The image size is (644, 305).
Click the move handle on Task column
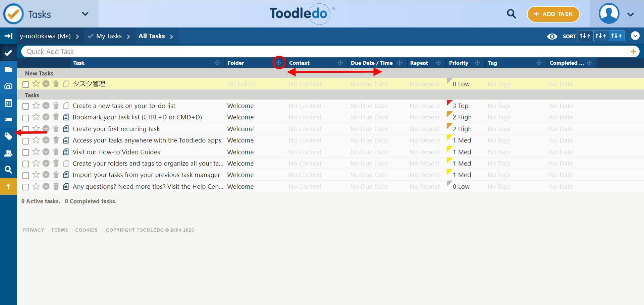tap(217, 63)
